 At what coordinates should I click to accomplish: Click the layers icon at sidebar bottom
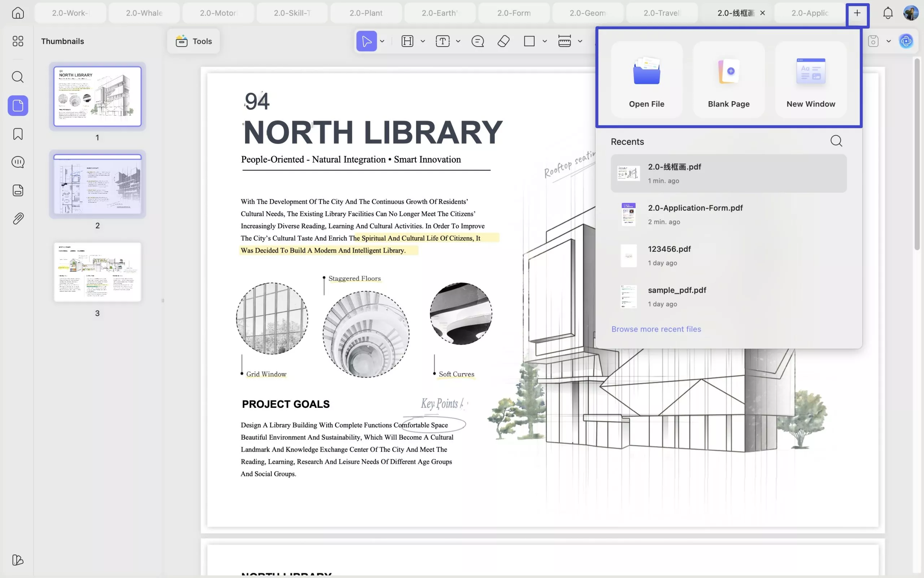click(18, 560)
